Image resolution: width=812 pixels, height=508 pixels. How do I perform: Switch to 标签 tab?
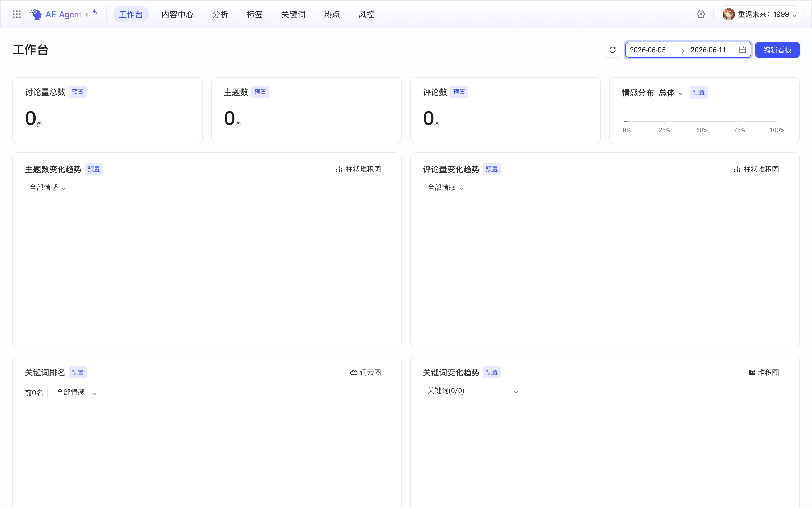255,14
